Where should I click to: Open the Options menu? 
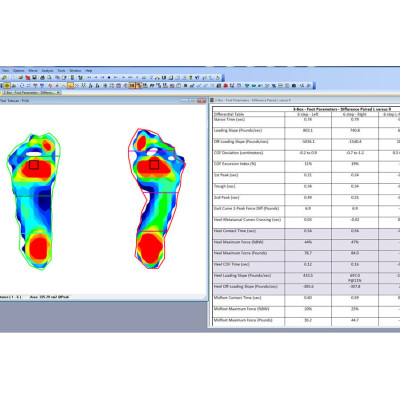[x=19, y=71]
